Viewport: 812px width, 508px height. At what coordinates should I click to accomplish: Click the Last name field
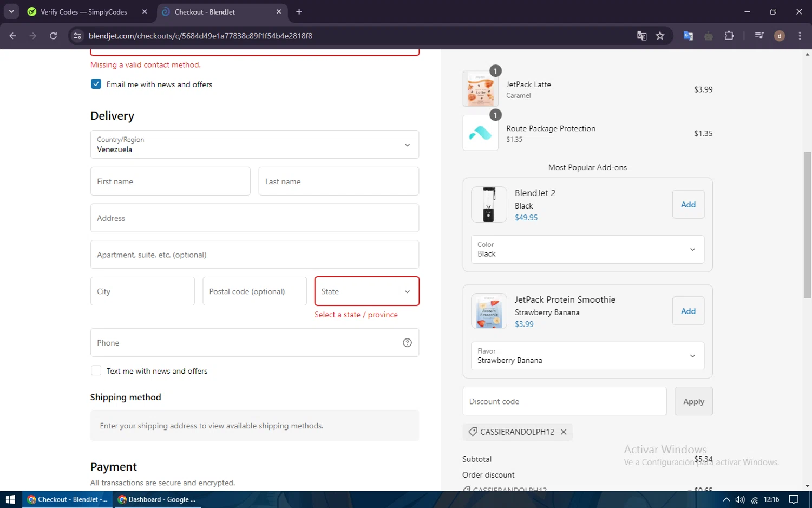pyautogui.click(x=338, y=181)
